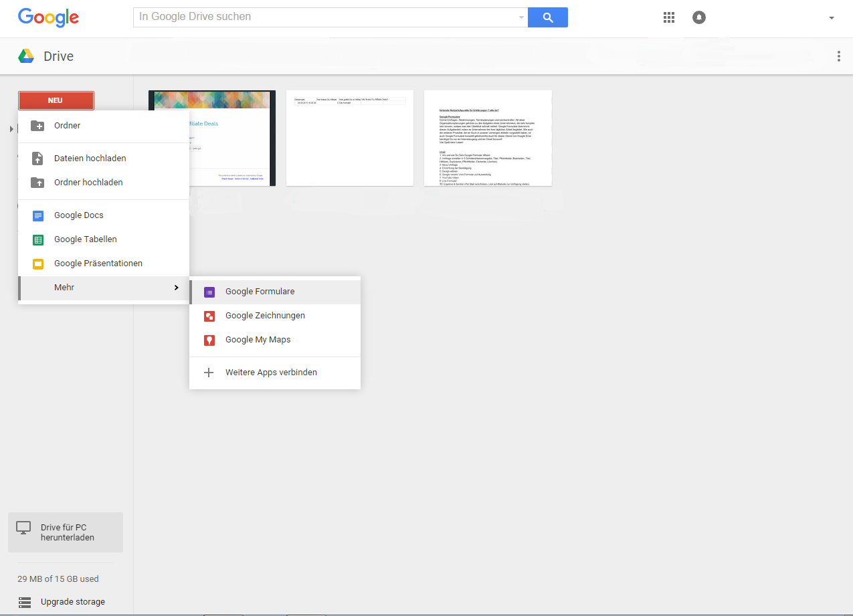853x616 pixels.
Task: Click the file upload icon
Action: click(x=37, y=159)
